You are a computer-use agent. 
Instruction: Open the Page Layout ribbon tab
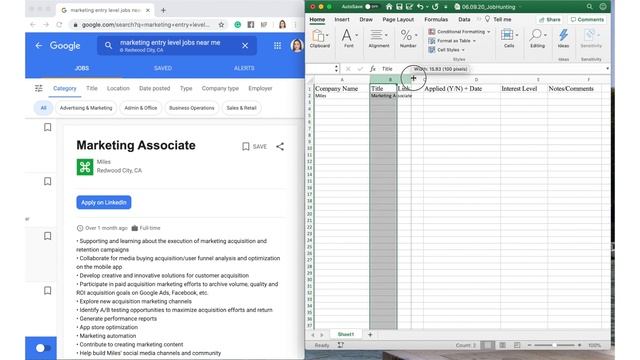[x=398, y=19]
